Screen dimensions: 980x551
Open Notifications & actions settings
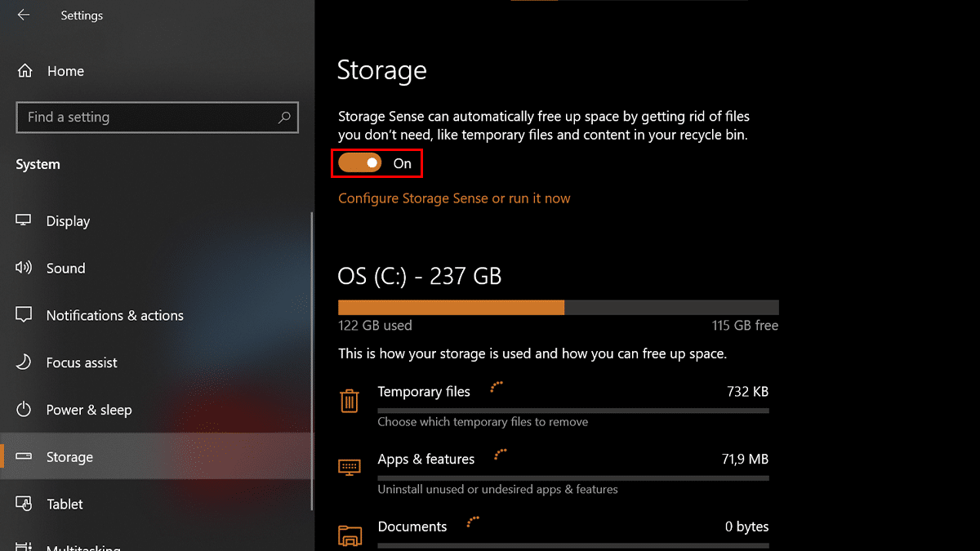(x=114, y=316)
